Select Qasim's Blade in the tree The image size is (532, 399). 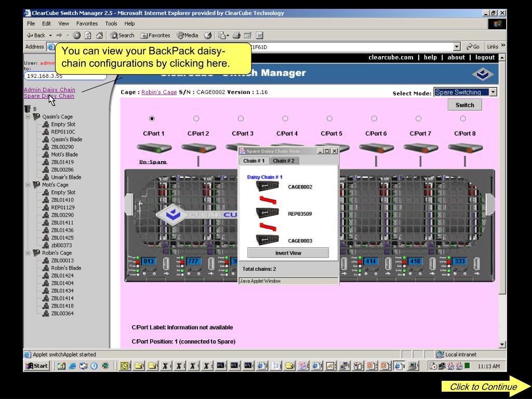click(x=66, y=139)
